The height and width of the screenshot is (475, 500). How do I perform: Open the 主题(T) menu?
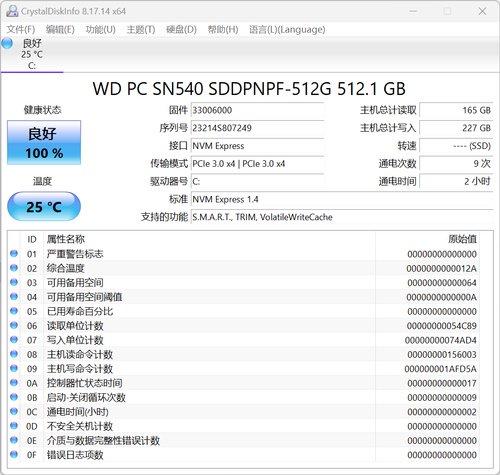[141, 29]
